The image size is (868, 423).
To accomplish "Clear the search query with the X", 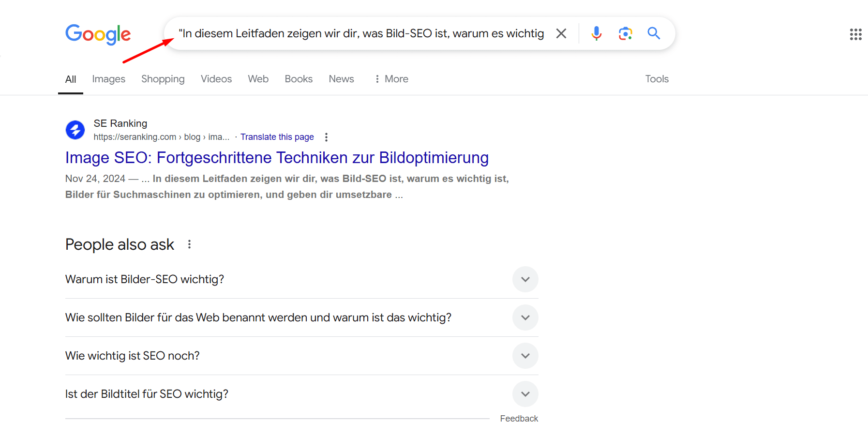I will coord(561,33).
